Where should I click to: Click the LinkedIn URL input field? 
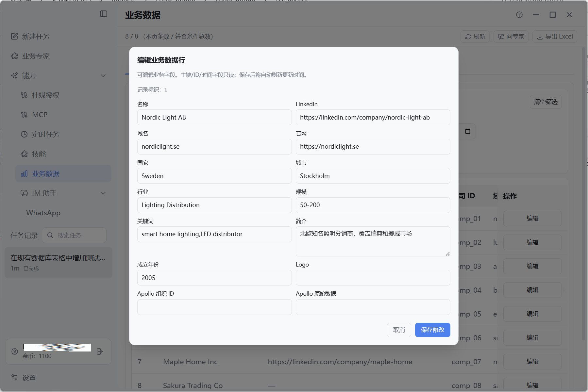373,117
